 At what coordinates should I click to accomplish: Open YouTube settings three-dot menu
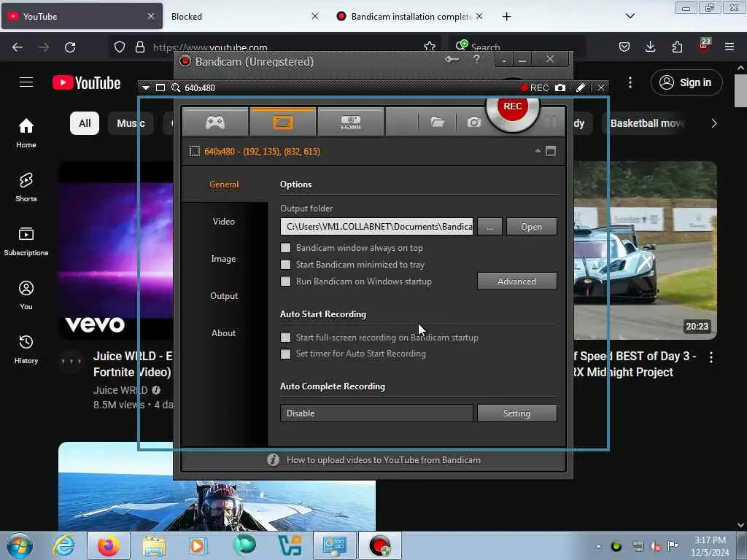(630, 82)
